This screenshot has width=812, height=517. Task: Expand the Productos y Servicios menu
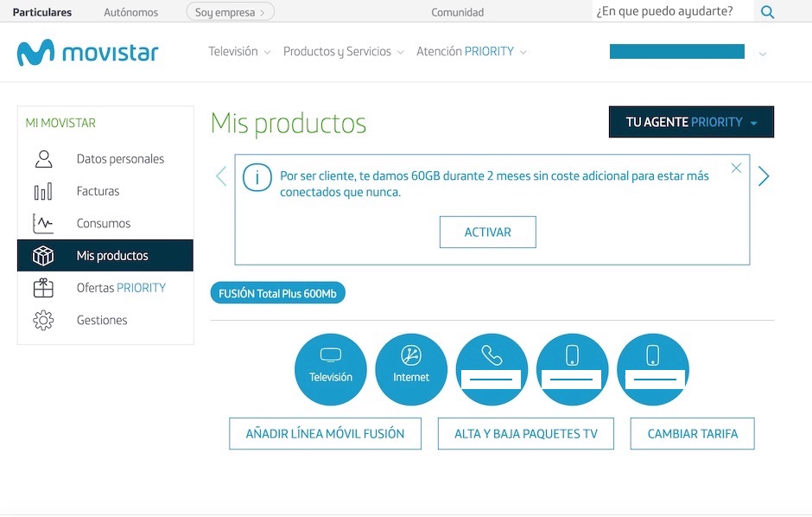coord(343,51)
